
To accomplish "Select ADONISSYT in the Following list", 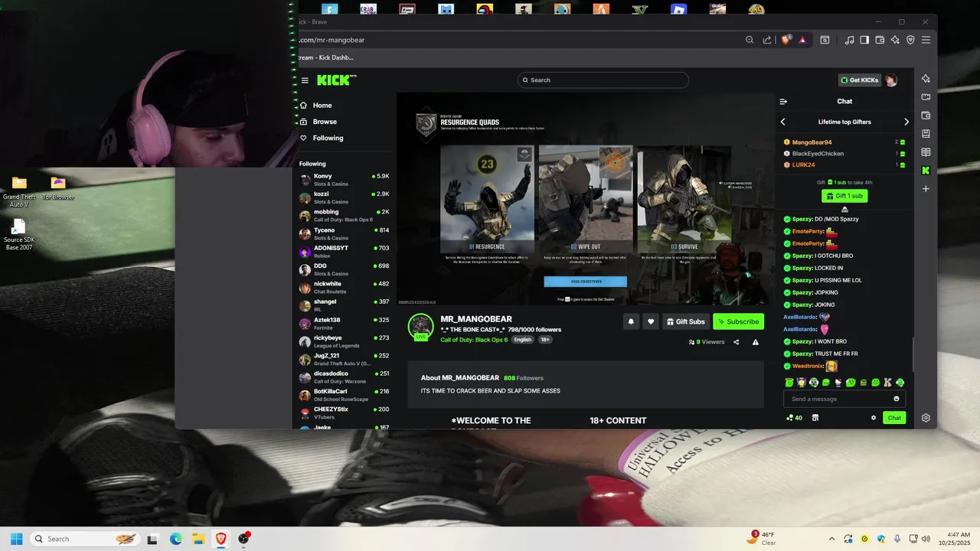I will click(x=344, y=251).
